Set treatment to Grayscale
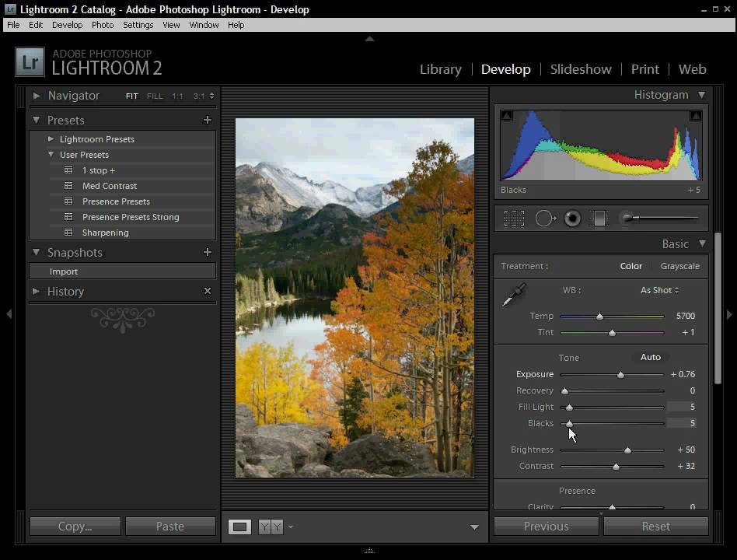Image resolution: width=737 pixels, height=560 pixels. click(679, 266)
